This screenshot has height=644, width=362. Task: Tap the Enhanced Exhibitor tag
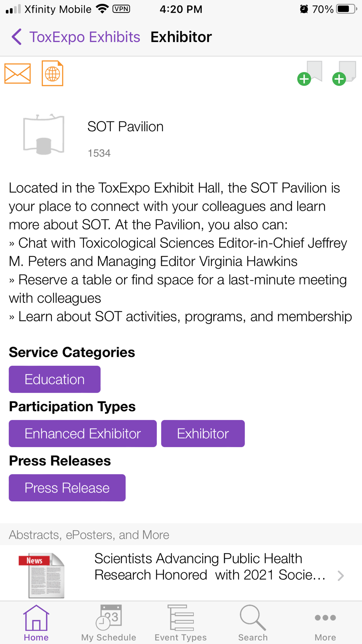pos(83,434)
